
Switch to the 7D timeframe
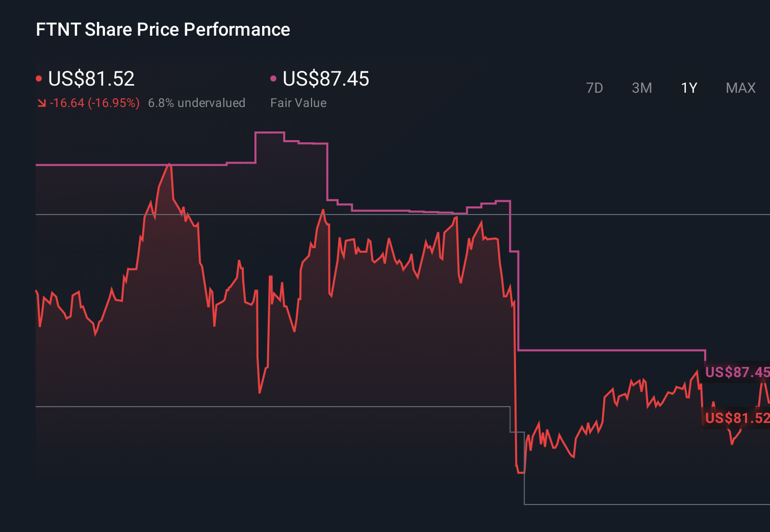595,88
